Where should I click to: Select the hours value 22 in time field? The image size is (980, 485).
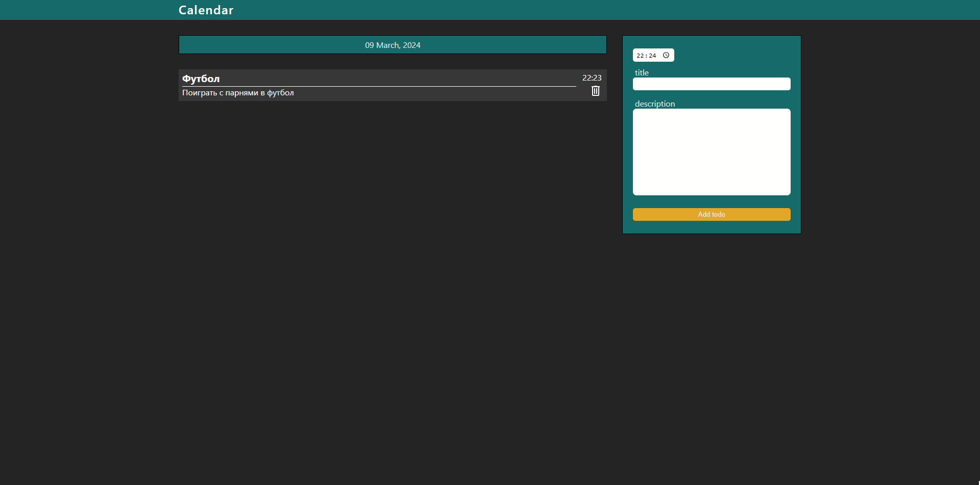640,56
